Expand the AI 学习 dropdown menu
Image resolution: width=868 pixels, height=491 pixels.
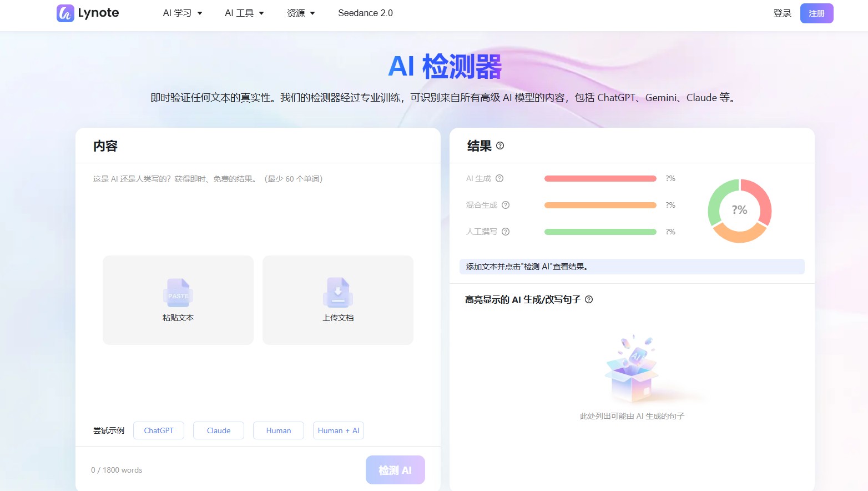(x=183, y=13)
